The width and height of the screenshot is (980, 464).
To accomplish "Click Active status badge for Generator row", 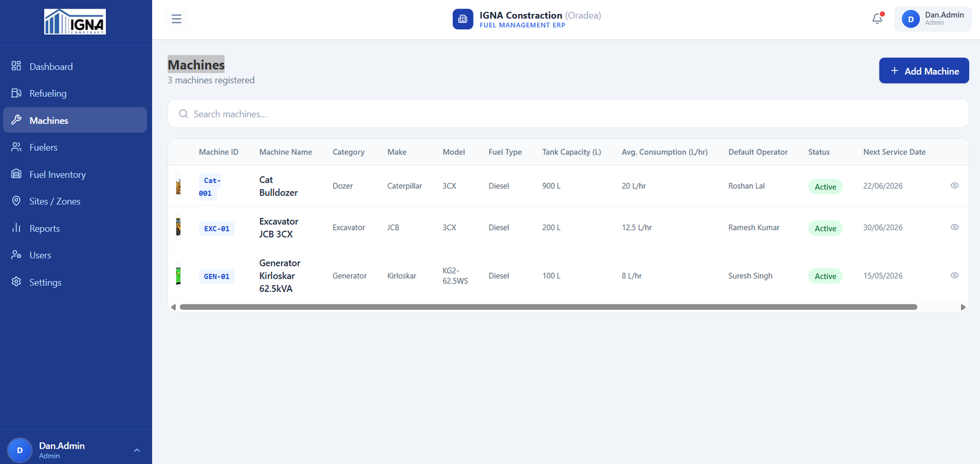I will click(825, 276).
